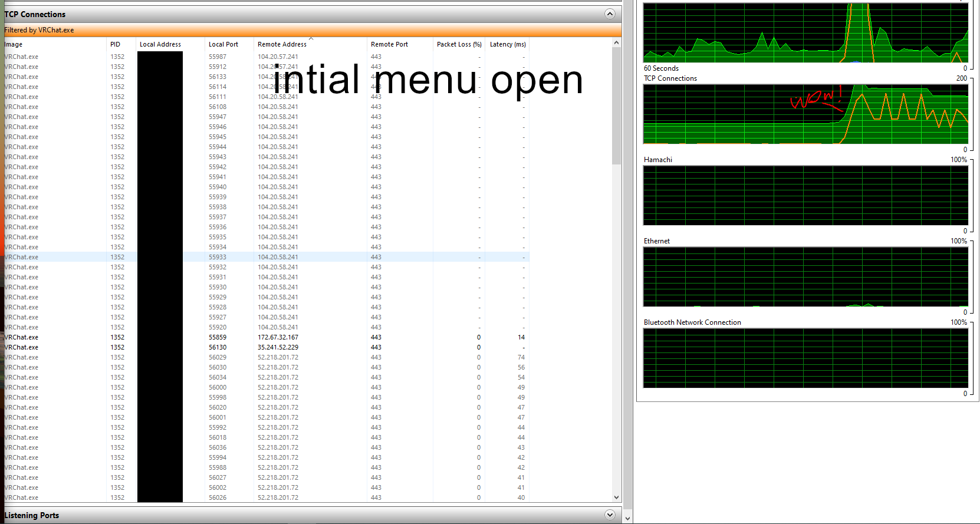Image resolution: width=980 pixels, height=524 pixels.
Task: Select row with local port 55920
Action: click(267, 327)
